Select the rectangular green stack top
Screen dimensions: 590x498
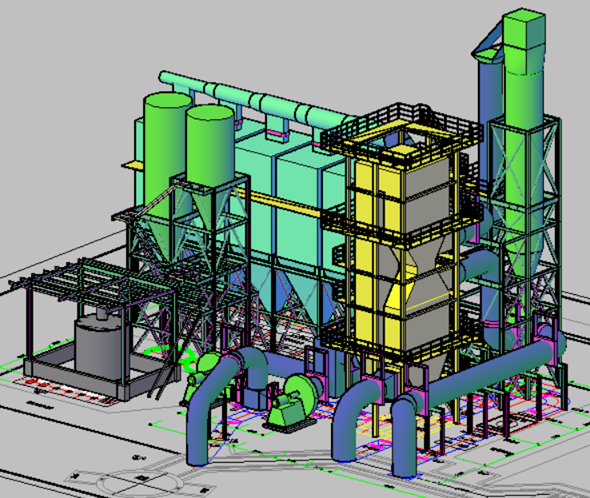tap(524, 41)
